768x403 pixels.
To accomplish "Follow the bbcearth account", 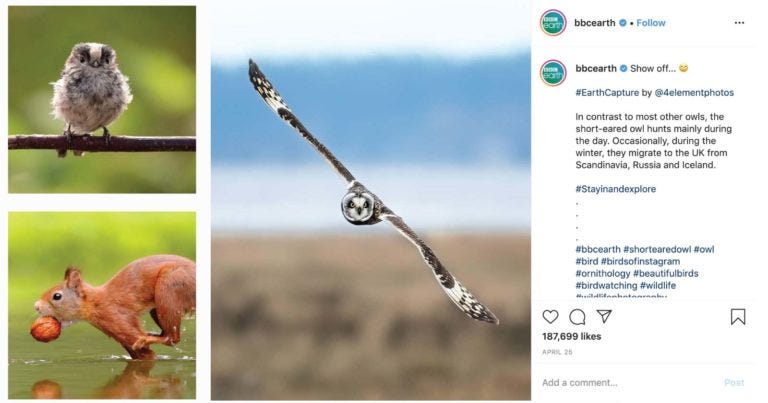I will pos(650,23).
